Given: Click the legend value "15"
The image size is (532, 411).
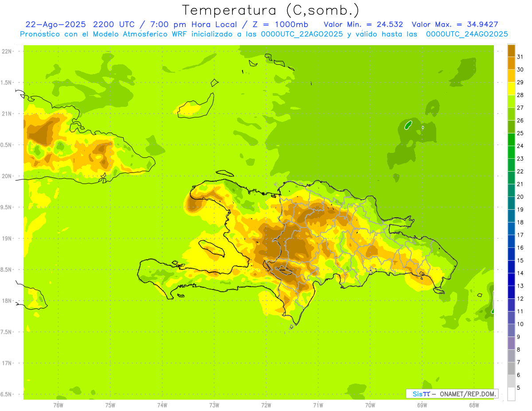Looking at the screenshot, I should (520, 261).
